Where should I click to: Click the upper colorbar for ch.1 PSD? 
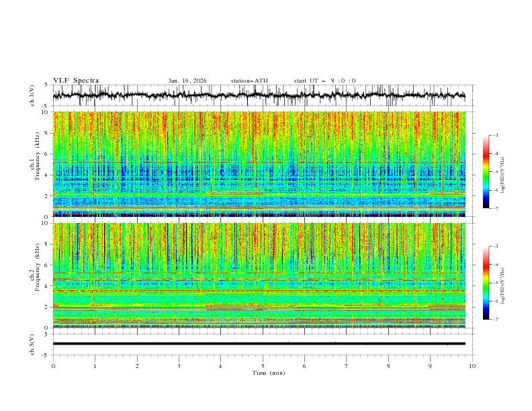(486, 172)
